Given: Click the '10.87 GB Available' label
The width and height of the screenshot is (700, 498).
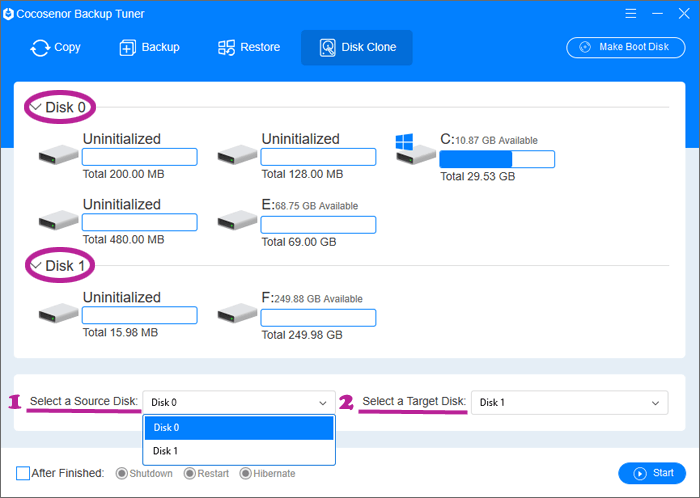Looking at the screenshot, I should point(496,141).
